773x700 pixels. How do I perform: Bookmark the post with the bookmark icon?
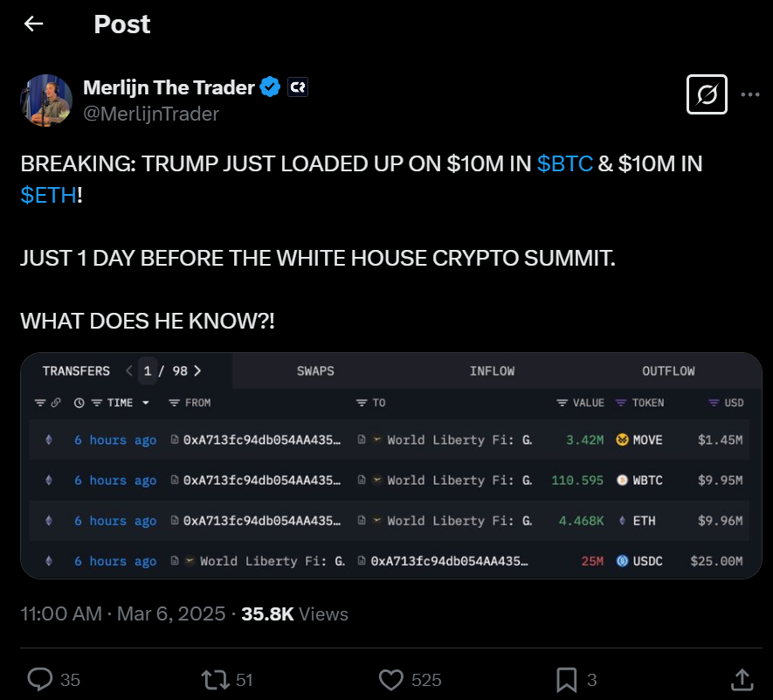pos(567,680)
